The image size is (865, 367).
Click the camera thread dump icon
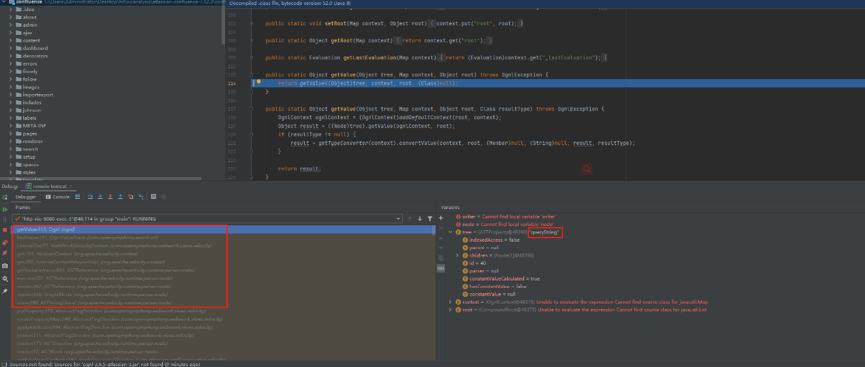click(x=5, y=266)
